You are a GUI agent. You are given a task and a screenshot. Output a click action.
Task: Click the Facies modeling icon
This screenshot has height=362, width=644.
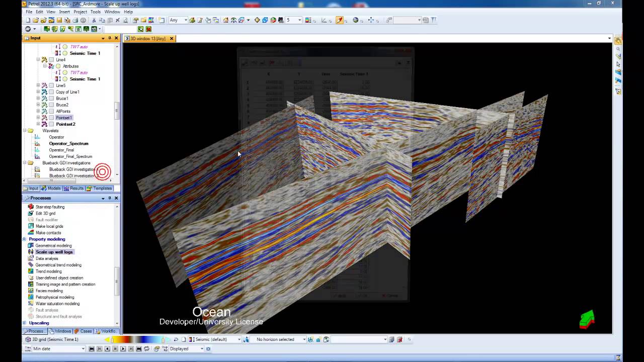(31, 291)
